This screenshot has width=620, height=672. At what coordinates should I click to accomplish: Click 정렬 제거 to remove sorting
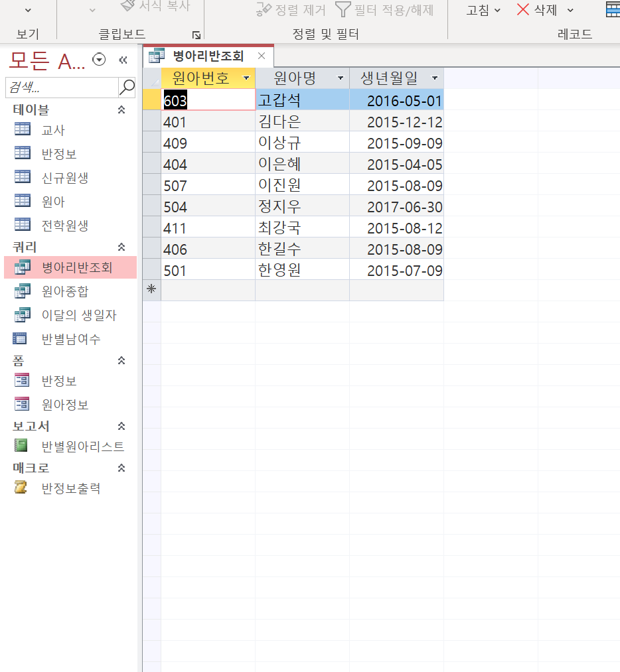291,9
